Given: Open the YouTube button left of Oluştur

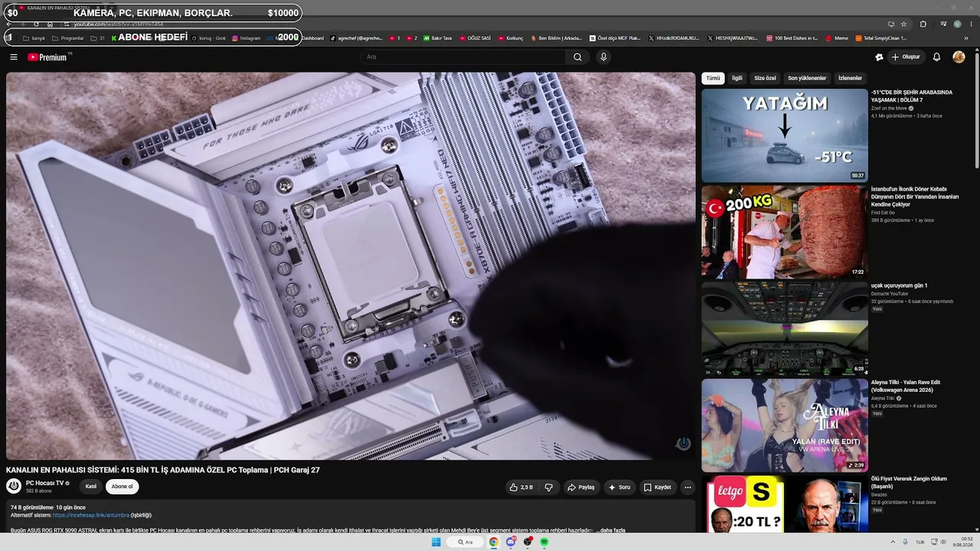Looking at the screenshot, I should 879,57.
